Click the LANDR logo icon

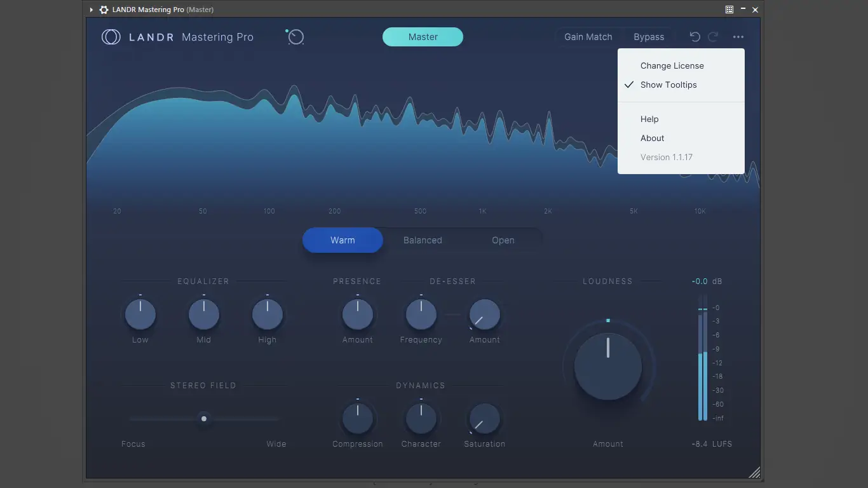(x=111, y=37)
